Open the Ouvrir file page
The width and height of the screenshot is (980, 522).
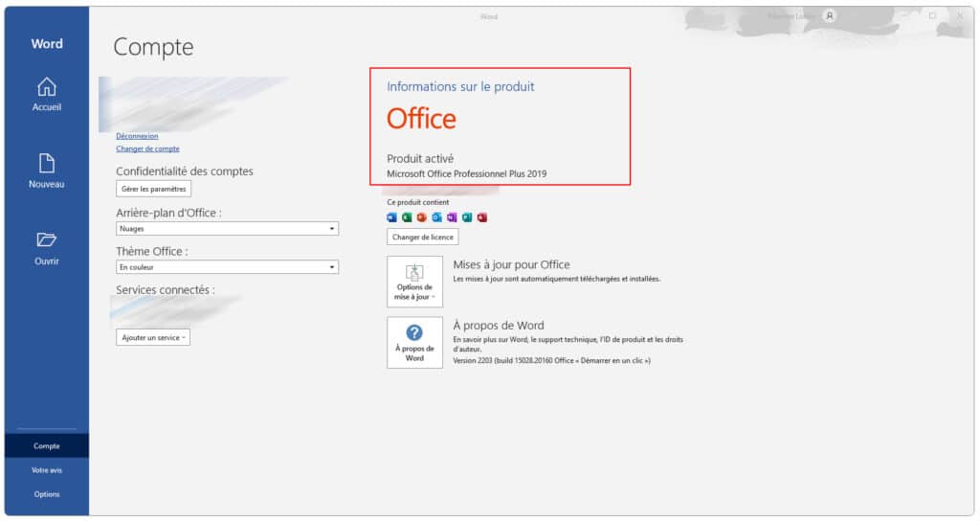47,248
